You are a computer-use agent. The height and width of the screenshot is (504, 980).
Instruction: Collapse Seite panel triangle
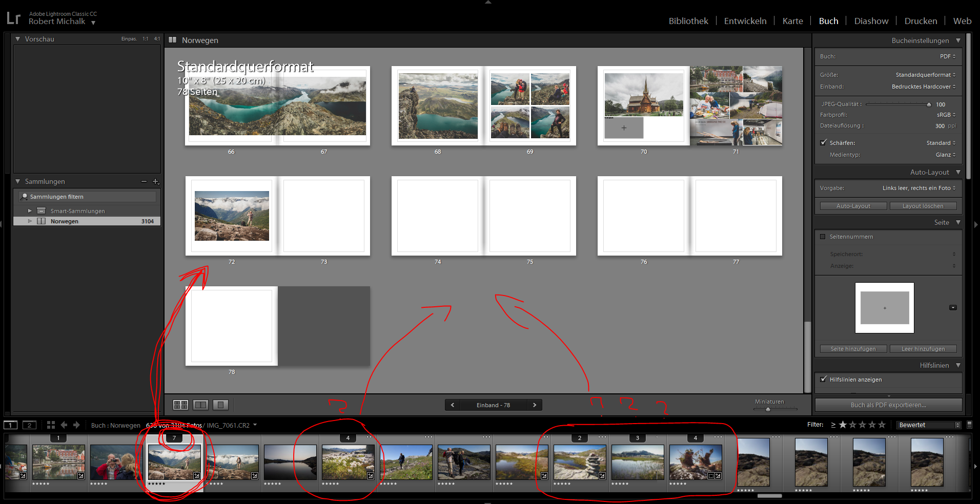(x=958, y=222)
